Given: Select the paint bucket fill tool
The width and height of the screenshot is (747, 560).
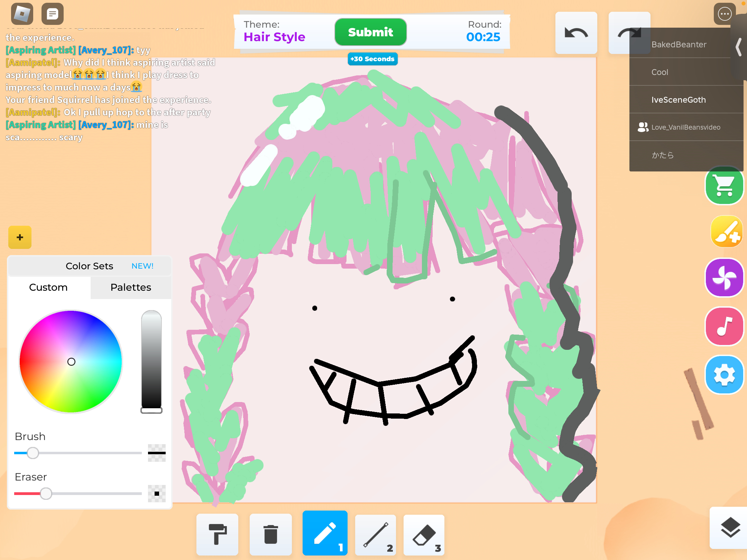Looking at the screenshot, I should (217, 534).
